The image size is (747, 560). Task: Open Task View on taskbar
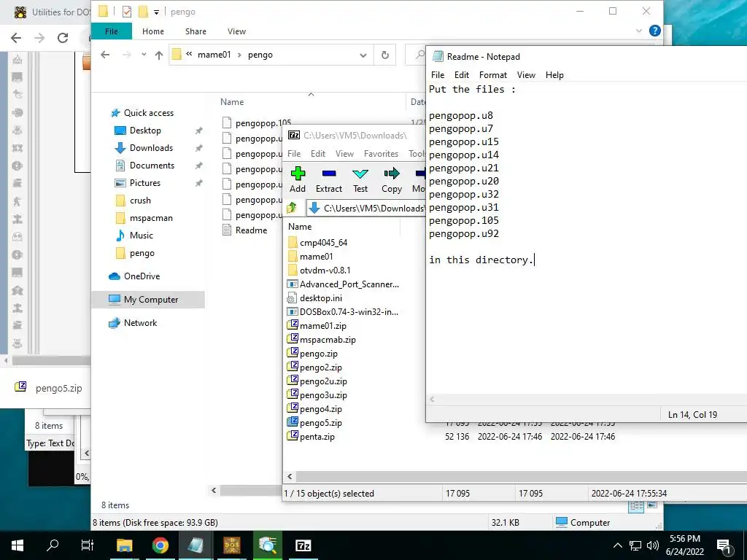[x=88, y=545]
